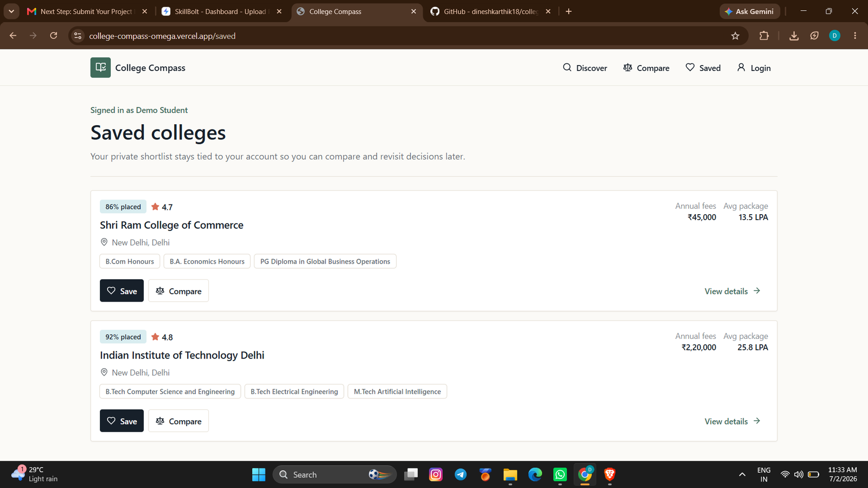Open the Wi-Fi network icon in tray
Screen dimensions: 868x488
coord(785,474)
